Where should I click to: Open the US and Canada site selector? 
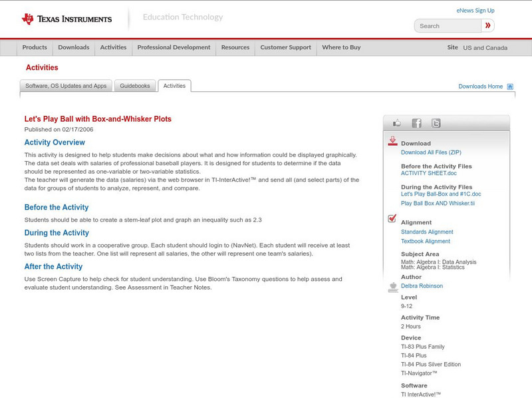tap(485, 48)
